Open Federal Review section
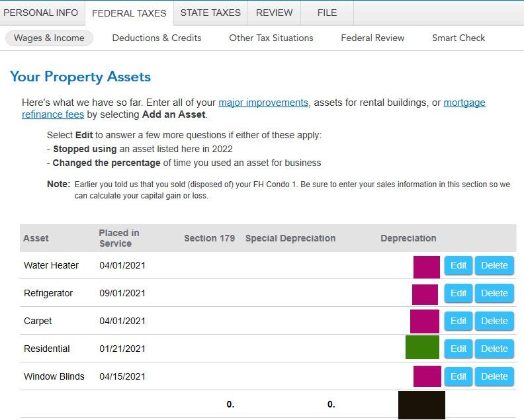Screen dimensions: 524x420 pyautogui.click(x=372, y=38)
